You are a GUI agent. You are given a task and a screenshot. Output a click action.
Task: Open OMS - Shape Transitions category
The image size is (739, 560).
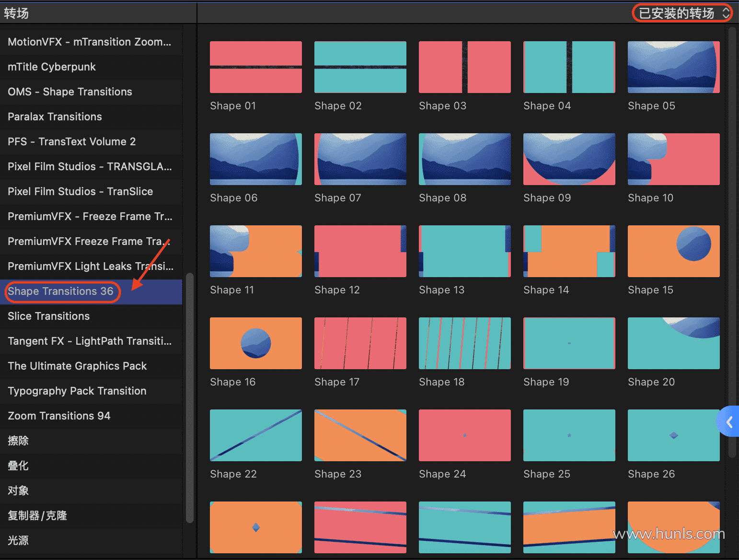click(x=70, y=92)
